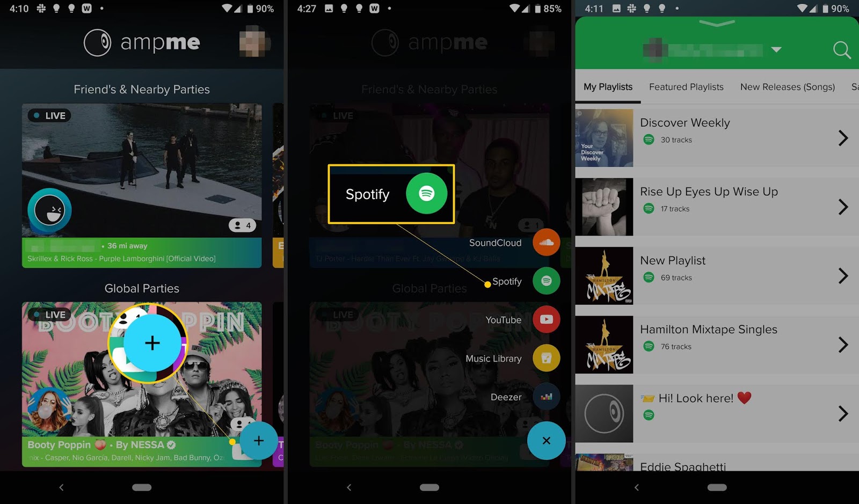The image size is (859, 504).
Task: Choose the orange SoundCloud source icon
Action: 547,243
